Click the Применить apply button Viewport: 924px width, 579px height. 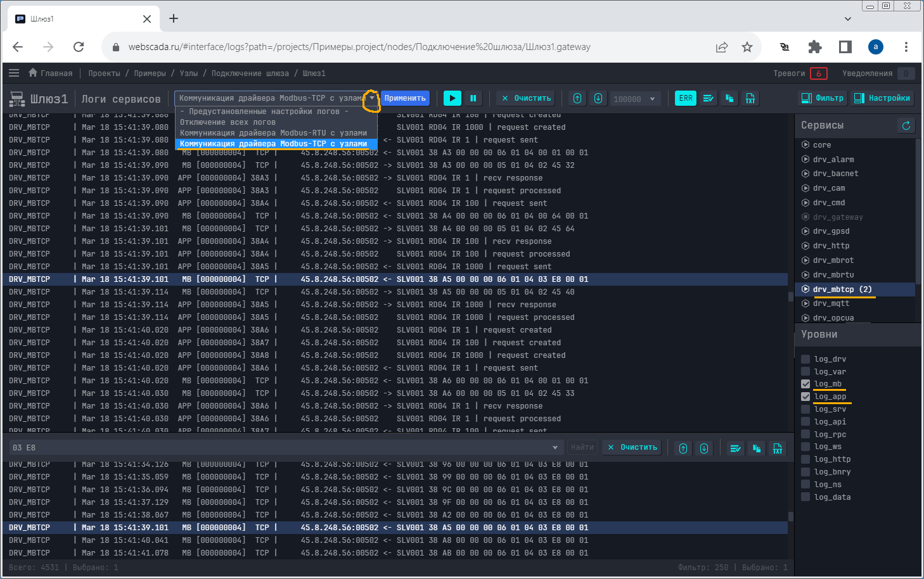pos(405,98)
